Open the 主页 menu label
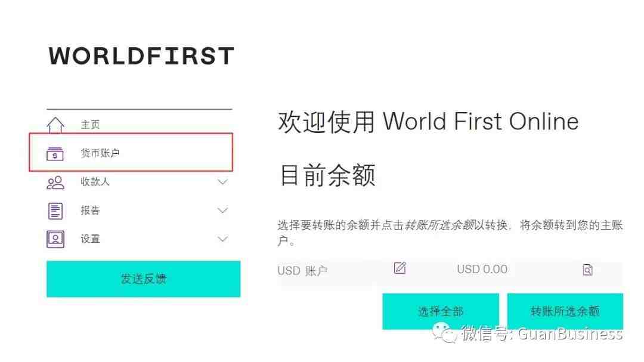This screenshot has height=362, width=644. click(x=91, y=125)
